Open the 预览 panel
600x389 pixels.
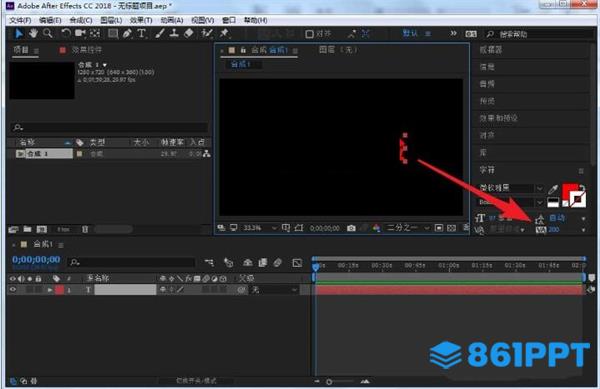coord(487,101)
